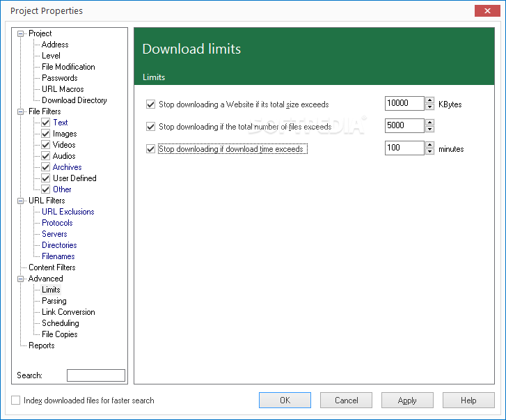Select the Audios filter tree item

[x=64, y=156]
